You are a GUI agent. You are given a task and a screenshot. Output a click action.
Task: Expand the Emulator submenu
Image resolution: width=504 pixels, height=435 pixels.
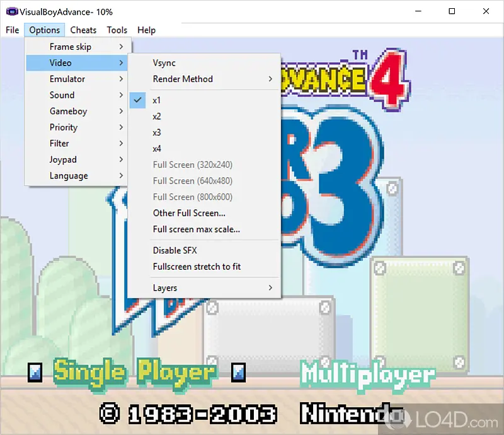(x=67, y=79)
